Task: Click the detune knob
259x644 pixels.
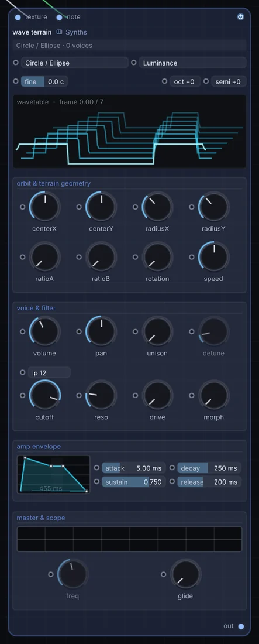Action: 213,331
